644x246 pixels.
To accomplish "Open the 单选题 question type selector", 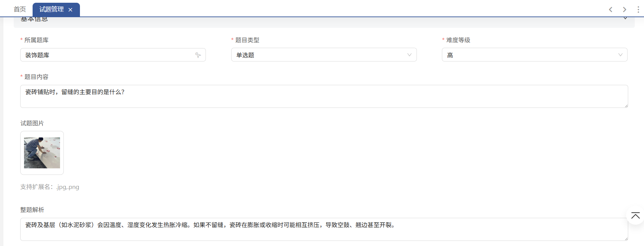I will pyautogui.click(x=319, y=55).
